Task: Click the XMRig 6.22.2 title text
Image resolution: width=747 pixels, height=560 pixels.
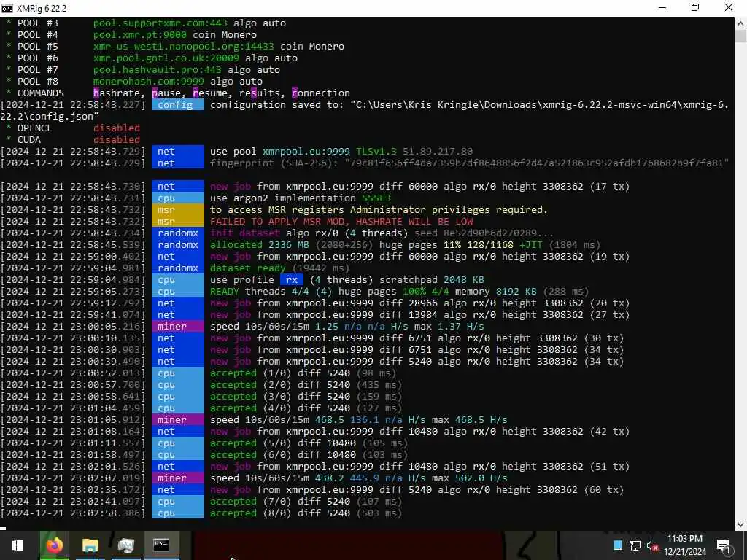Action: [x=42, y=9]
